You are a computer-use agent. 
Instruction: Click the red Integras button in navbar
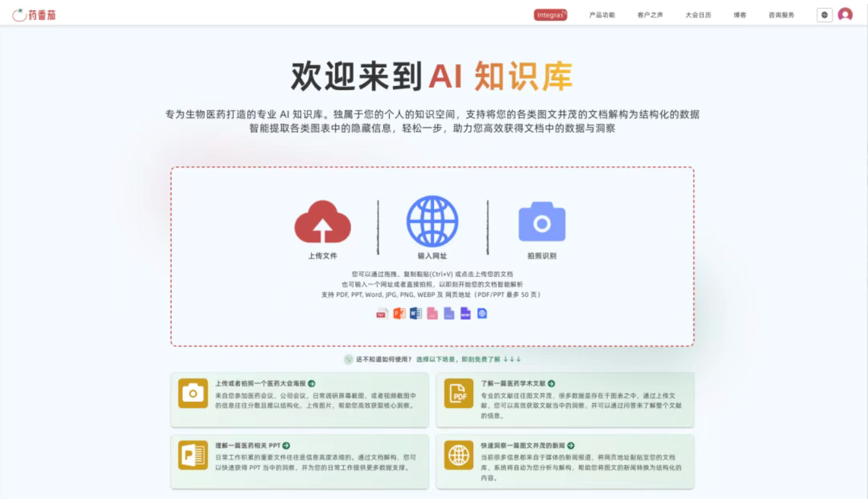coord(550,15)
